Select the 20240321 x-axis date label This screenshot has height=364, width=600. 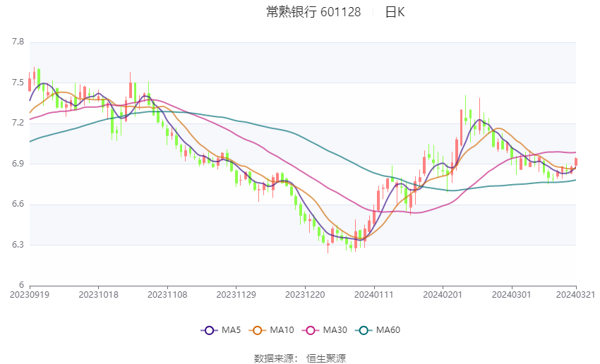[x=575, y=295]
